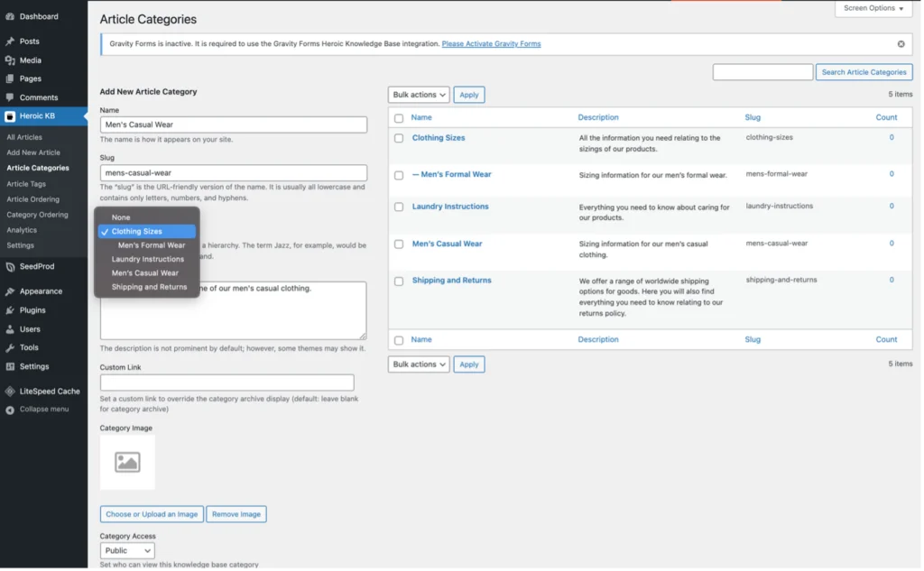The width and height of the screenshot is (924, 571).
Task: Click the article categories search box
Action: 762,72
